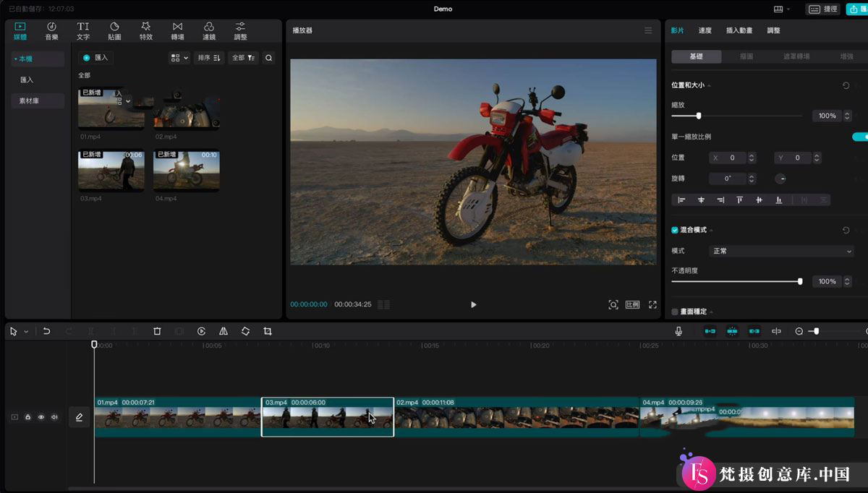Align clip to left edge
Image resolution: width=868 pixels, height=493 pixels.
tap(681, 200)
